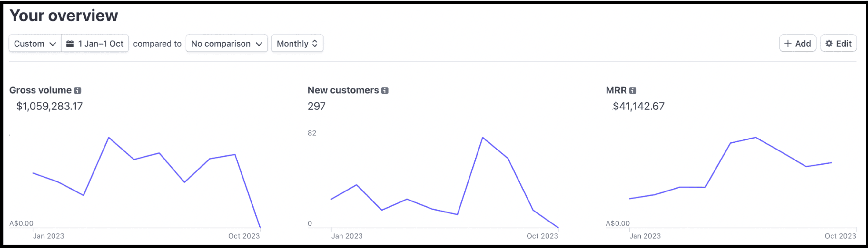Expand the No comparison dropdown
This screenshot has height=248, width=868.
(x=226, y=44)
